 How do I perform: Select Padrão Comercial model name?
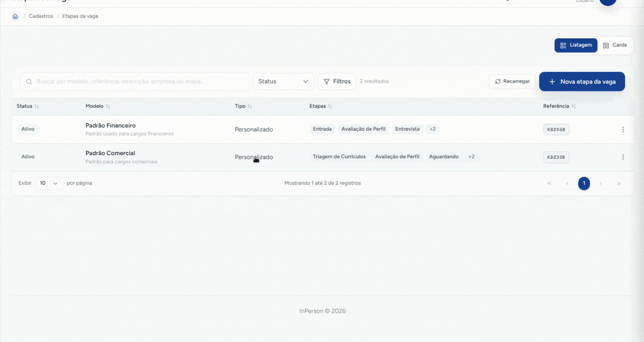[x=110, y=153]
